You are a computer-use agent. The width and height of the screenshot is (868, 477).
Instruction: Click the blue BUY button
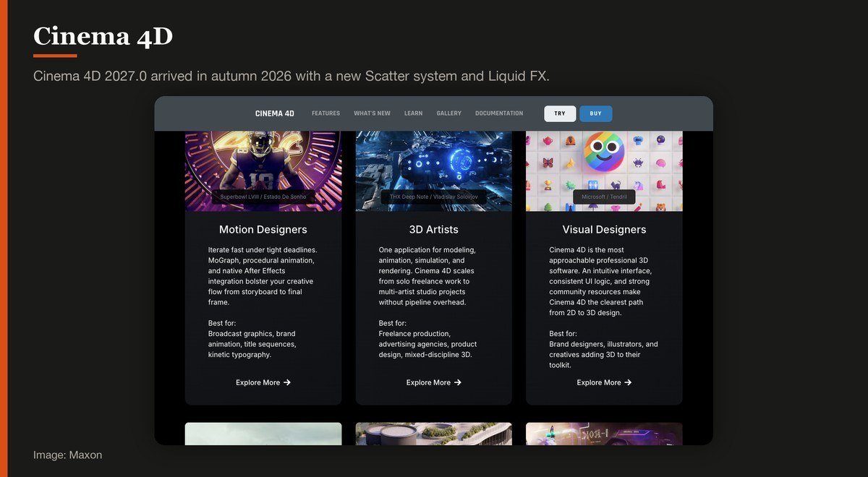[x=595, y=113]
